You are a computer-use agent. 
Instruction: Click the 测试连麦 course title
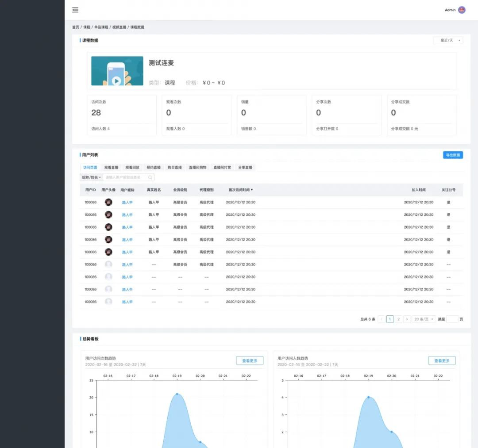(x=161, y=63)
